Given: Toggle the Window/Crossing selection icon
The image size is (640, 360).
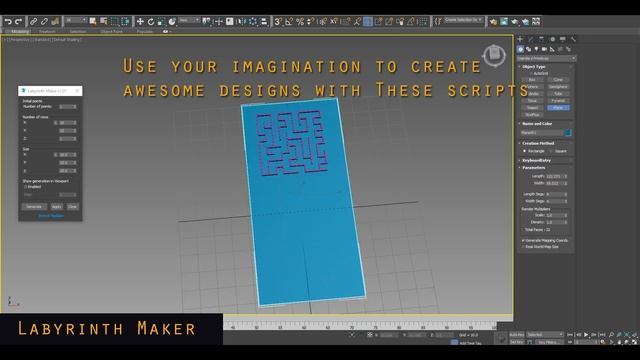Looking at the screenshot, I should (125, 21).
